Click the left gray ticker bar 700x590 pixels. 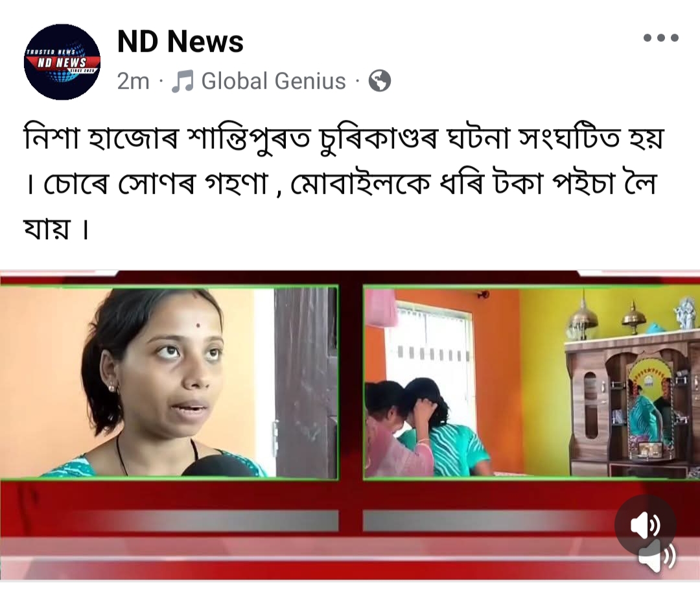(x=169, y=521)
